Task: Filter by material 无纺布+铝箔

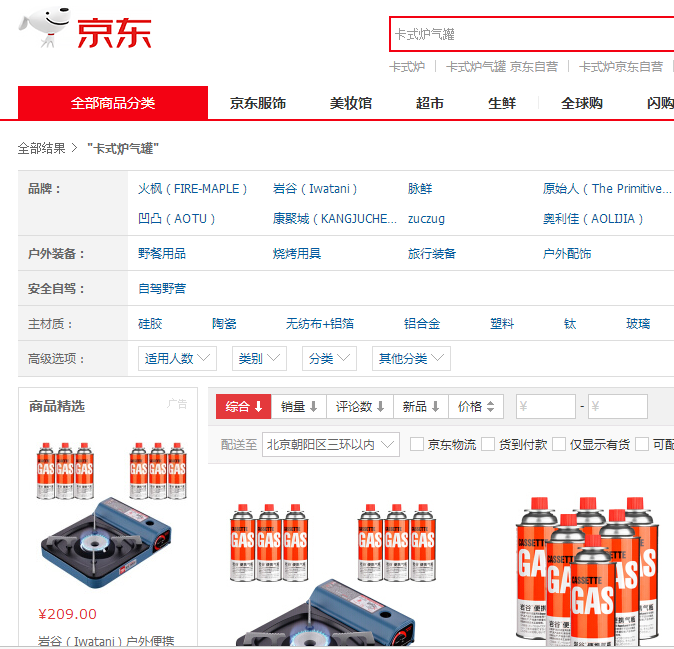Action: [x=320, y=324]
